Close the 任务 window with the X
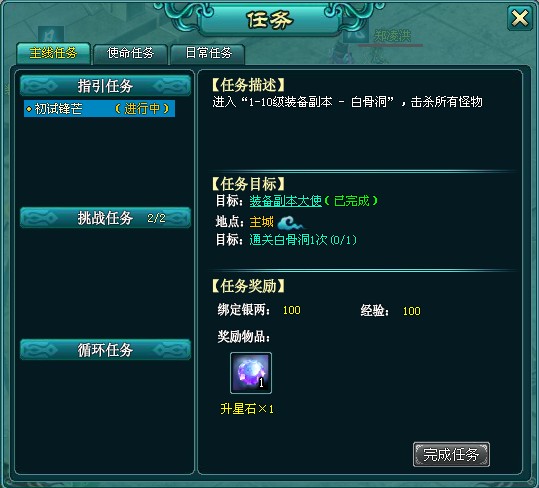 point(519,18)
